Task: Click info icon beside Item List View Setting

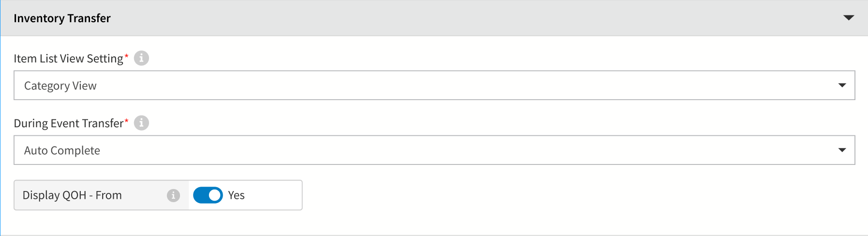Action: [x=141, y=58]
